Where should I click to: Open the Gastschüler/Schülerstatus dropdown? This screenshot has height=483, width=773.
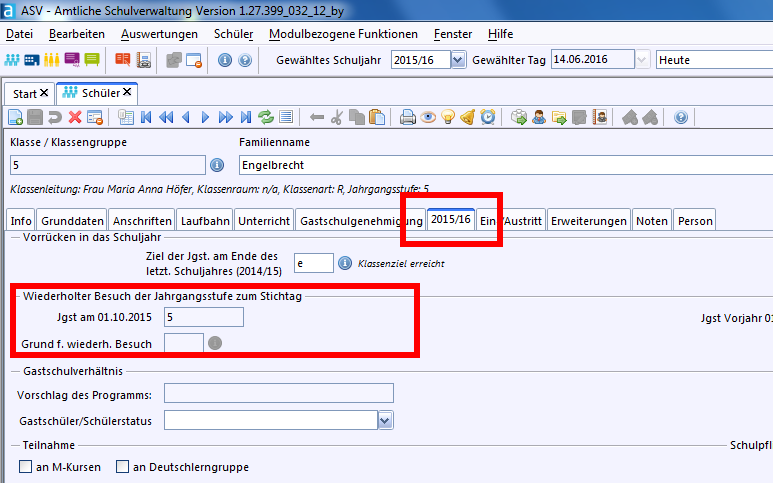coord(386,420)
